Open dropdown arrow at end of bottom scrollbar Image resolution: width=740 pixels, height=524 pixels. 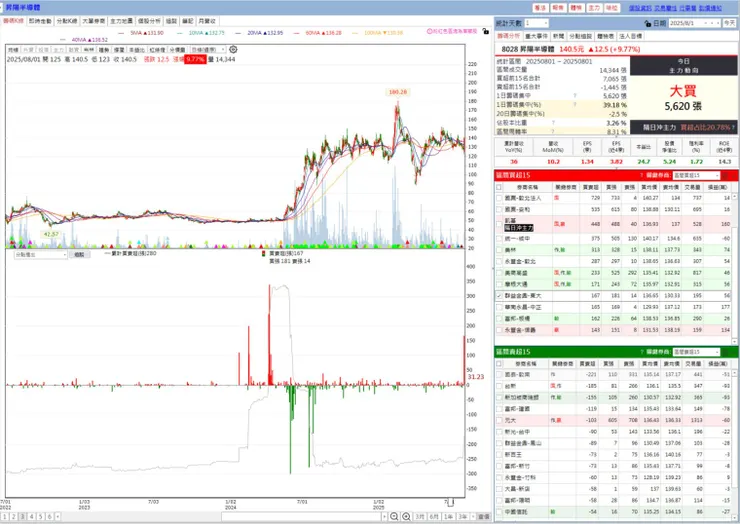[x=385, y=516]
